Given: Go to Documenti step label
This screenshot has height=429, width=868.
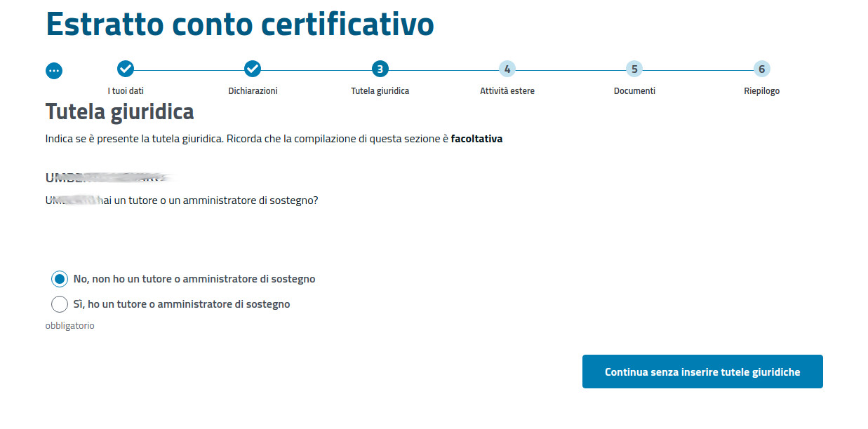Looking at the screenshot, I should 634,91.
